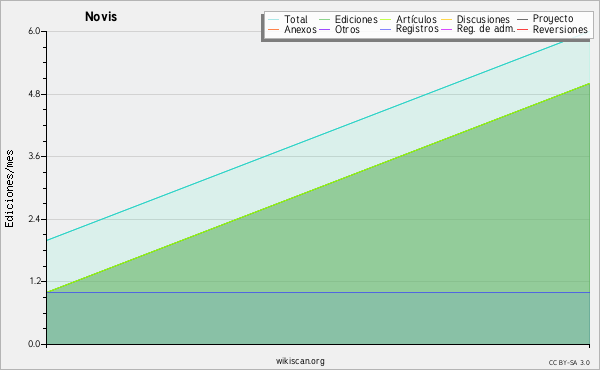Click the 1.2 y-axis value

(34, 282)
